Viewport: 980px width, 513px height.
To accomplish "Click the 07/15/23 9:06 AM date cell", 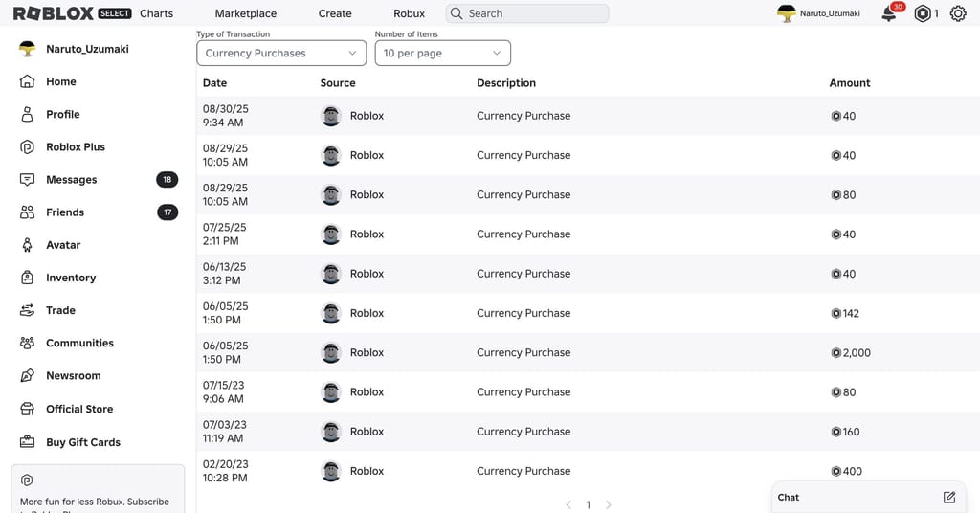I will pyautogui.click(x=224, y=391).
